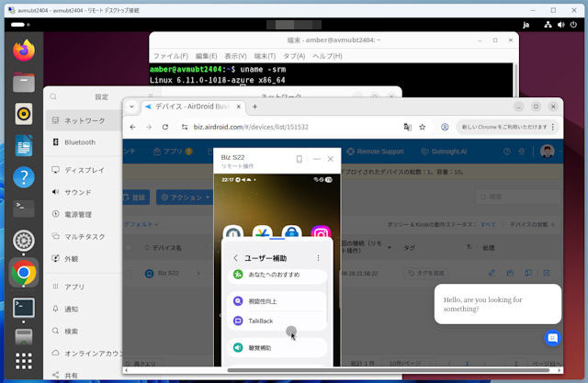Open TalkBack in the accessibility menu

pyautogui.click(x=262, y=321)
